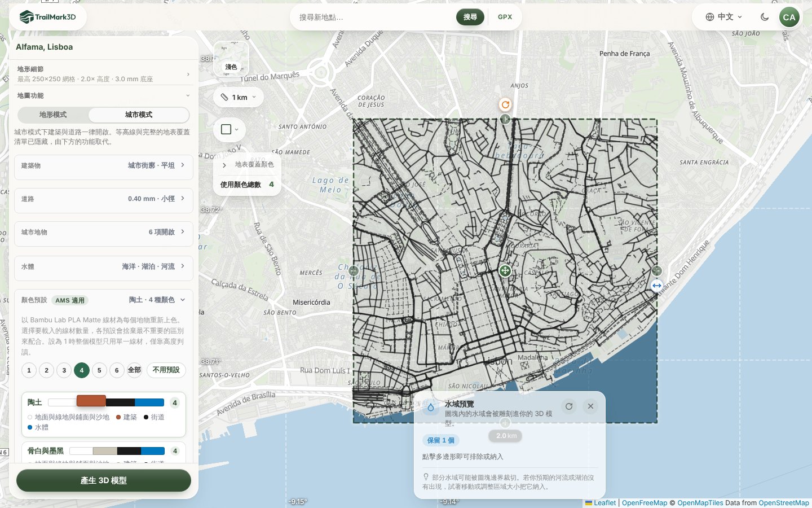Switch to the 地形模式 tab
812x508 pixels.
coord(53,115)
